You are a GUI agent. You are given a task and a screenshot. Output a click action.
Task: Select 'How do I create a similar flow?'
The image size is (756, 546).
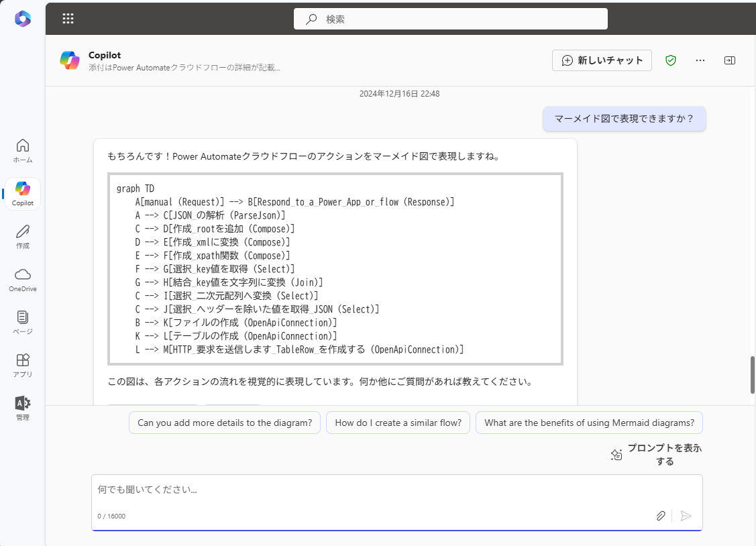point(398,423)
